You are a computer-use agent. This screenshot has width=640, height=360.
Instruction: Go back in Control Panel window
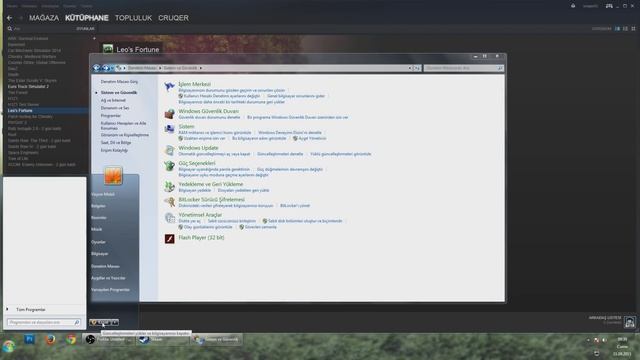pyautogui.click(x=97, y=68)
